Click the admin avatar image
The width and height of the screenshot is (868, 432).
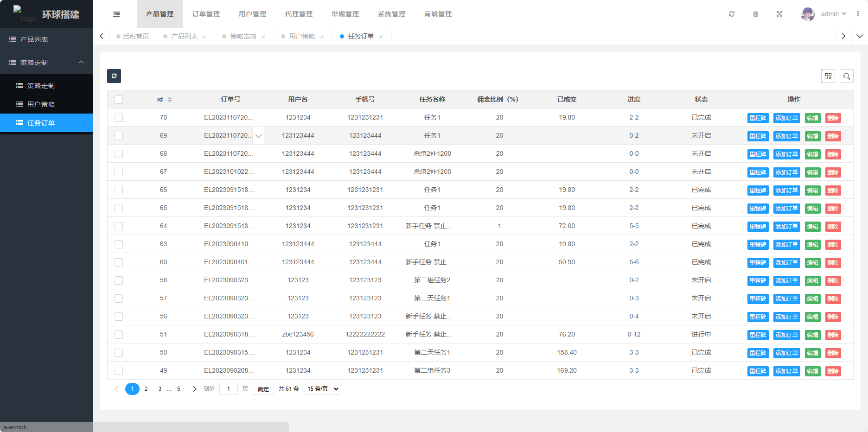click(x=808, y=14)
